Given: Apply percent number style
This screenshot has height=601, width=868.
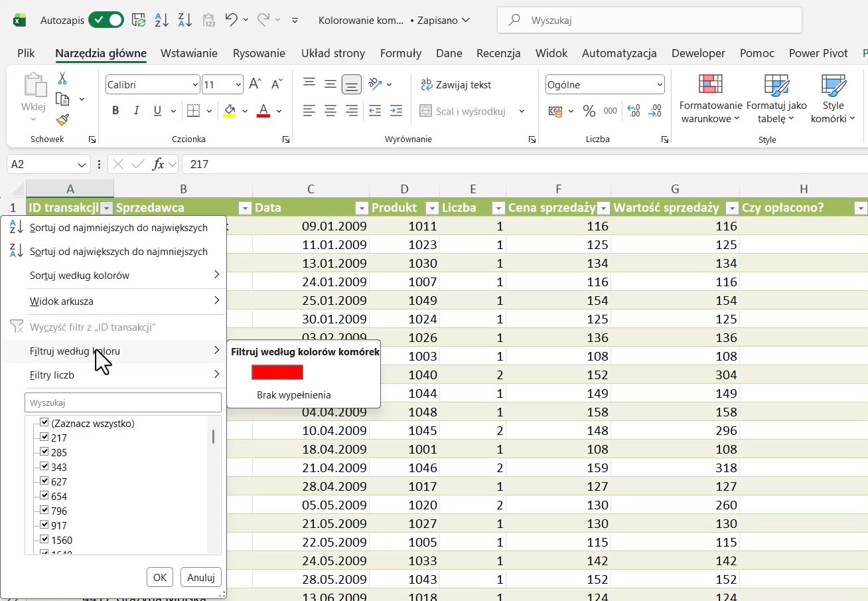Looking at the screenshot, I should (x=589, y=112).
